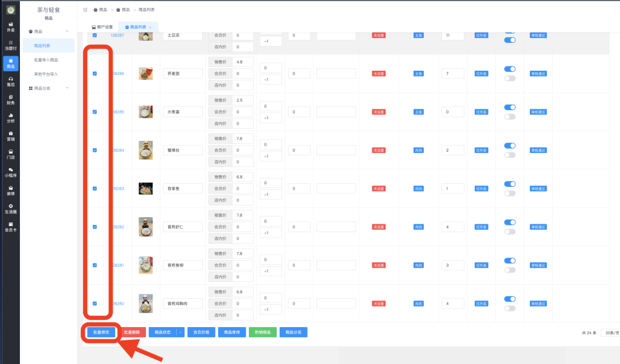Collapse sidebar with the menu fold icon
This screenshot has width=620, height=364.
85,10
